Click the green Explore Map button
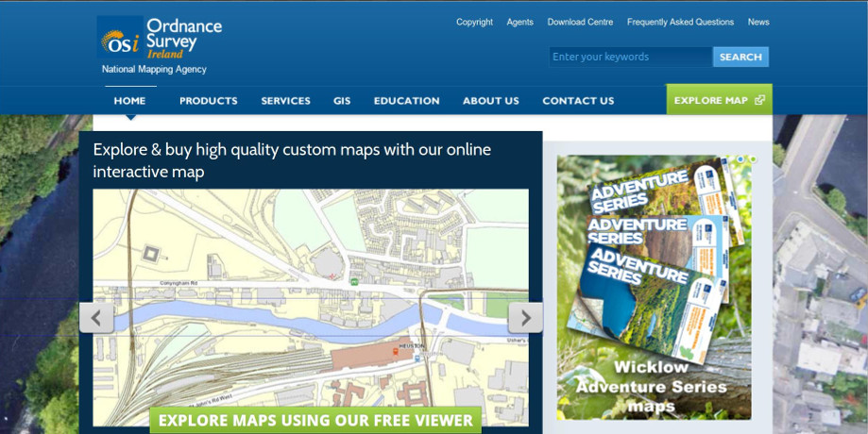 coord(719,100)
